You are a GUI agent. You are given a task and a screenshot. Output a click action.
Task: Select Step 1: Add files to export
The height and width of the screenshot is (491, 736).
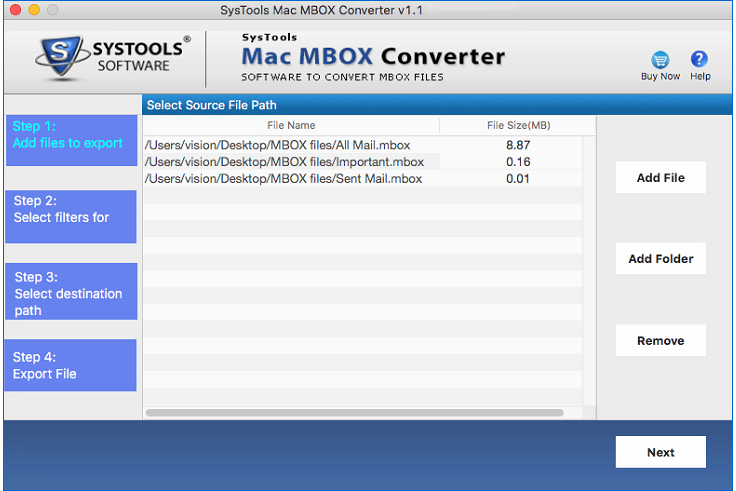pos(71,139)
